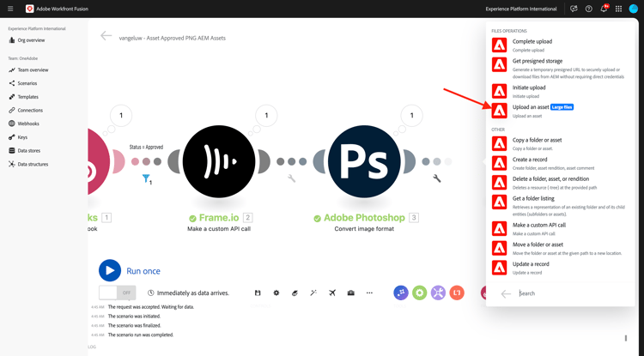Screen dimensions: 644x356
Task: Open the notes icon in the toolbar
Action: 295,293
